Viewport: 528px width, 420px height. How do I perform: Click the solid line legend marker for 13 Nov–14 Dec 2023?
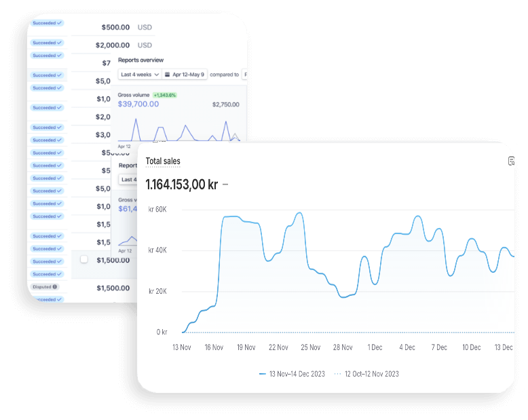pos(263,374)
